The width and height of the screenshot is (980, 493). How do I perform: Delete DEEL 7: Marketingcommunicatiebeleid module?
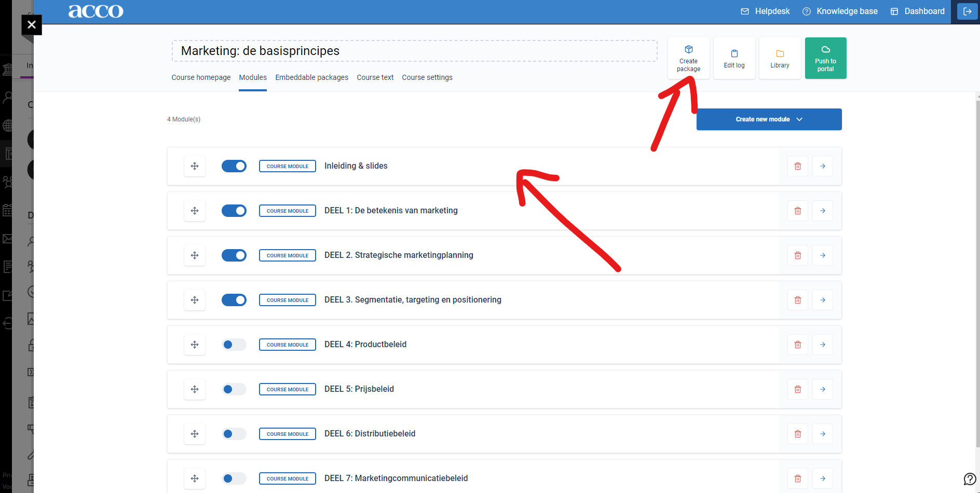click(x=798, y=478)
